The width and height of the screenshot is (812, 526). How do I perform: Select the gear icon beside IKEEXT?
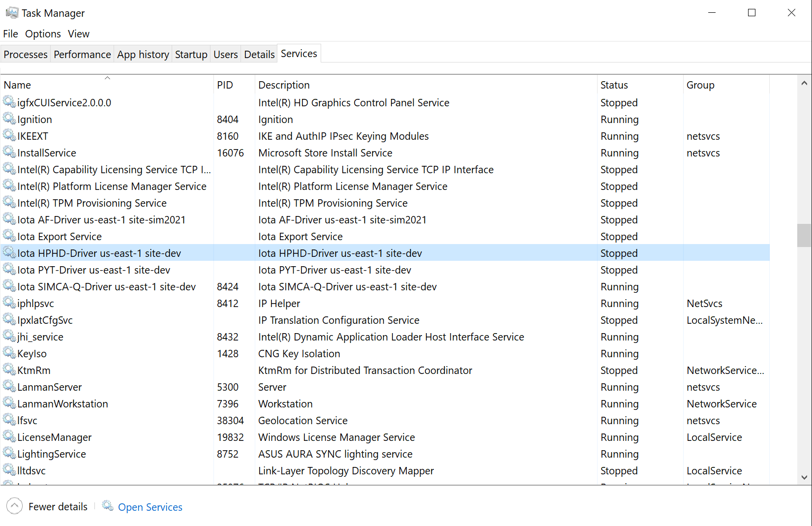pyautogui.click(x=9, y=135)
